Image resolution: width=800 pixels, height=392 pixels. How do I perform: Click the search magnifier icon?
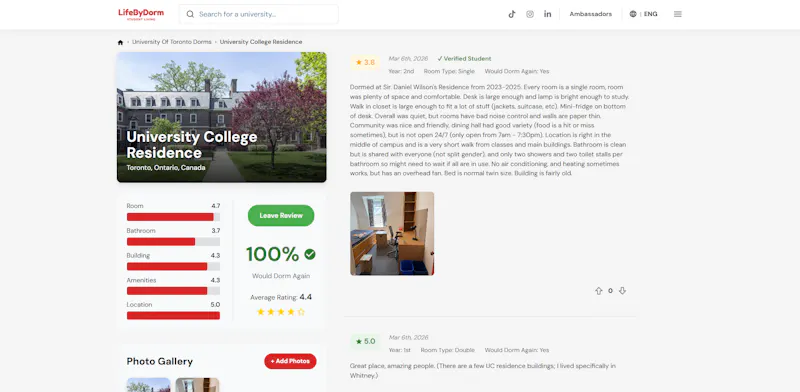pos(190,14)
